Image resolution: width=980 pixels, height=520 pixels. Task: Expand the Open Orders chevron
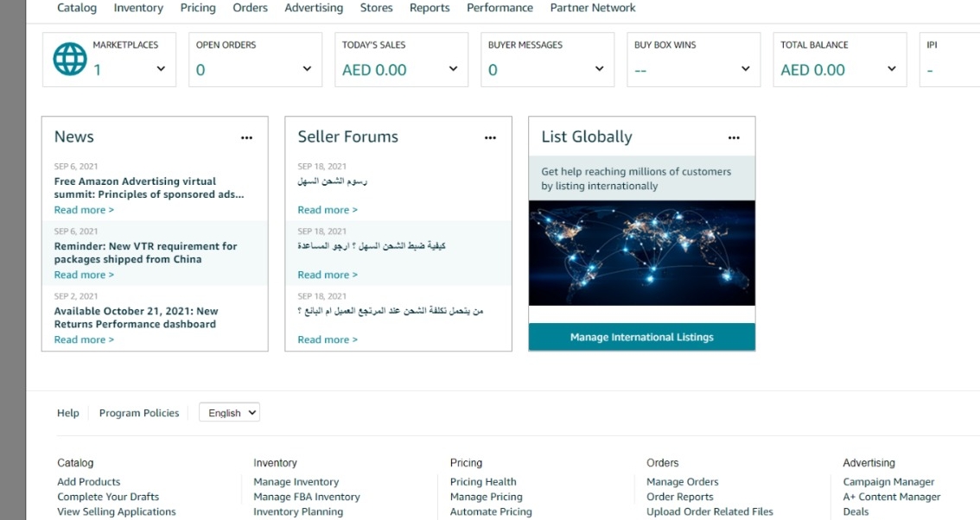307,69
